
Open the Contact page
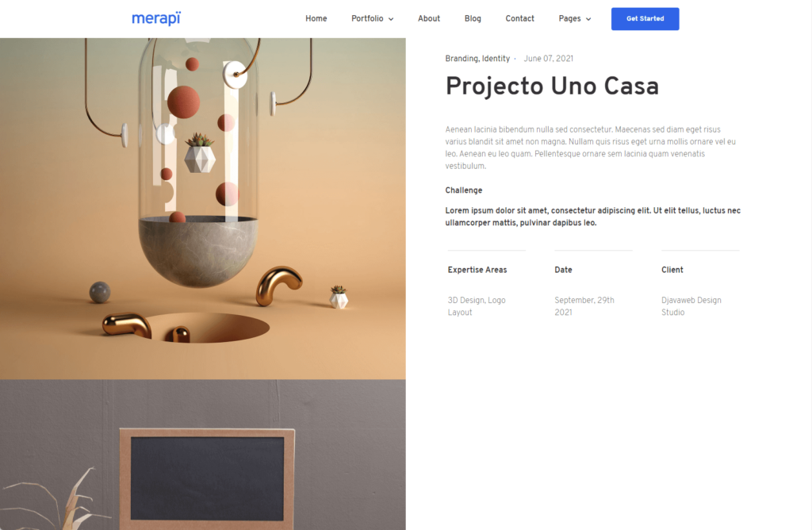tap(519, 19)
